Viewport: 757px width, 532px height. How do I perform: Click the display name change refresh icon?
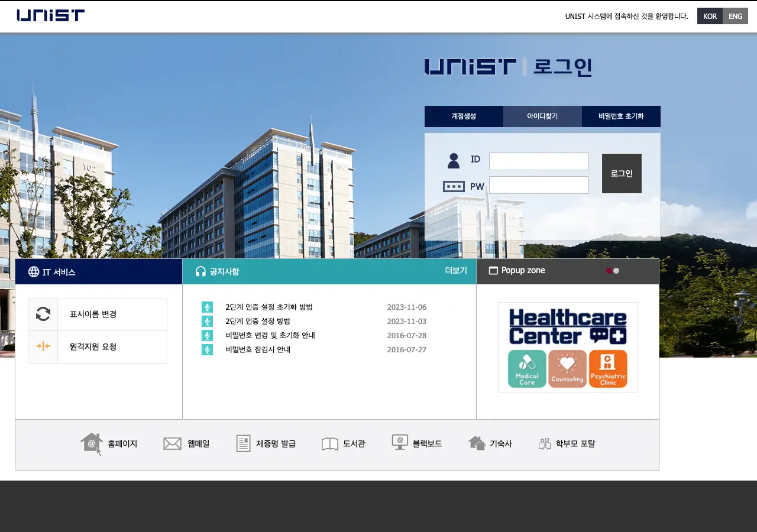(43, 314)
